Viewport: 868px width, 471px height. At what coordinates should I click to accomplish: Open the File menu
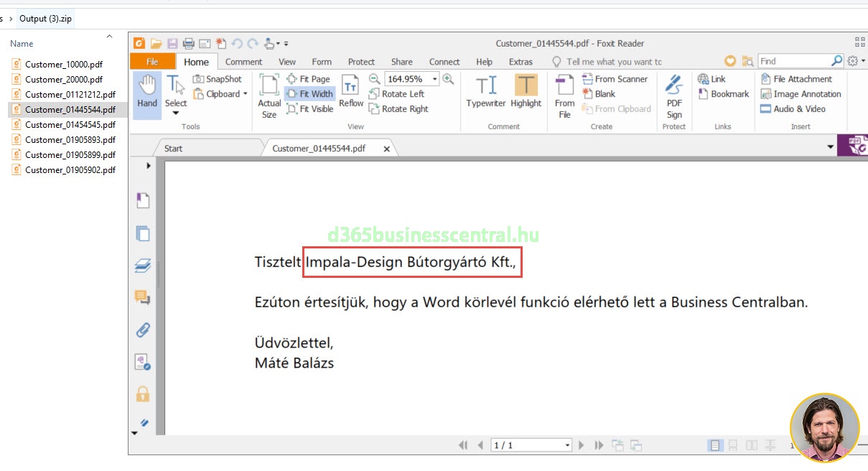tap(152, 62)
